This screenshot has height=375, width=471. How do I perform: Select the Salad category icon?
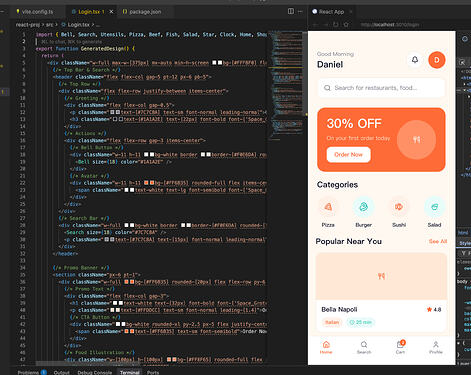click(434, 207)
